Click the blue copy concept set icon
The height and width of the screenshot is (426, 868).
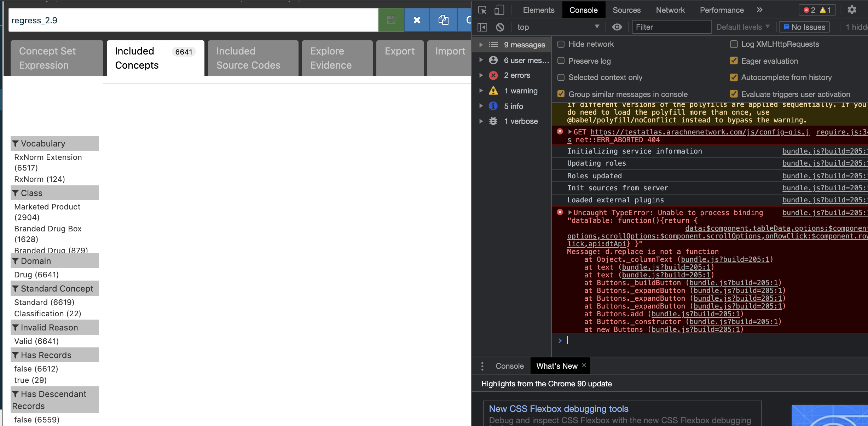[443, 20]
